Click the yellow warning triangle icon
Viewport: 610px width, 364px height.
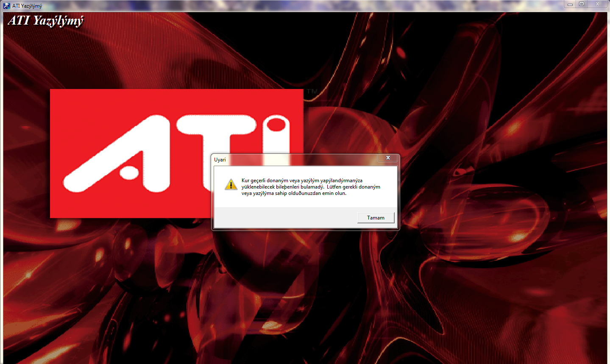231,184
